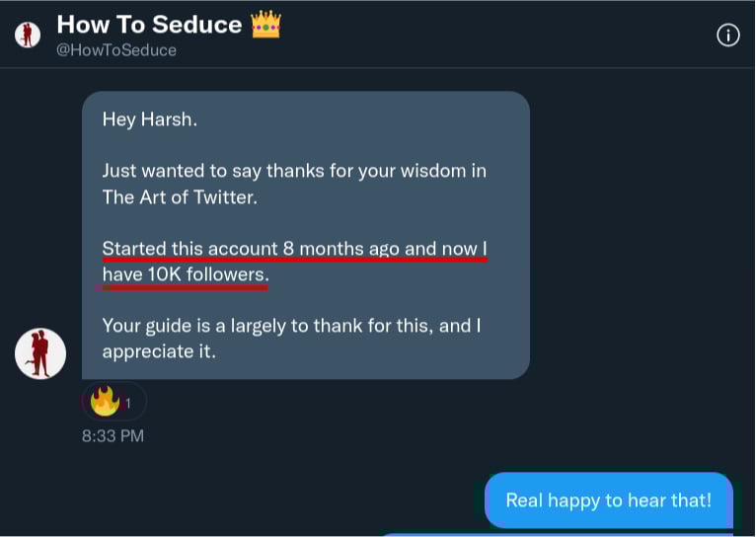
Task: Open the How To Seduce display name
Action: [149, 25]
